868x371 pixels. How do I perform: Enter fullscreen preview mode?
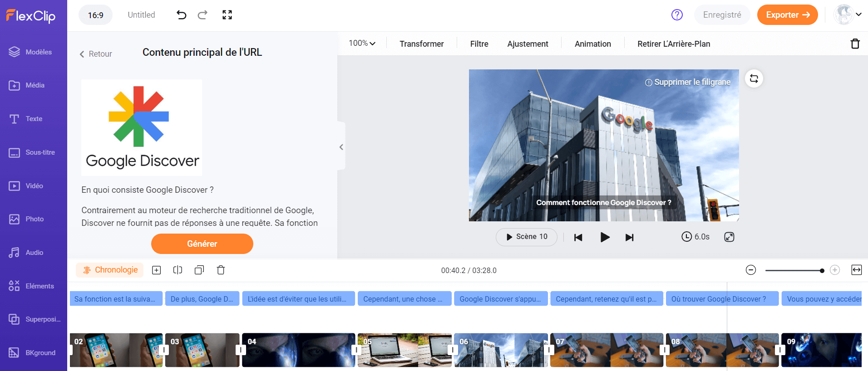tap(227, 15)
